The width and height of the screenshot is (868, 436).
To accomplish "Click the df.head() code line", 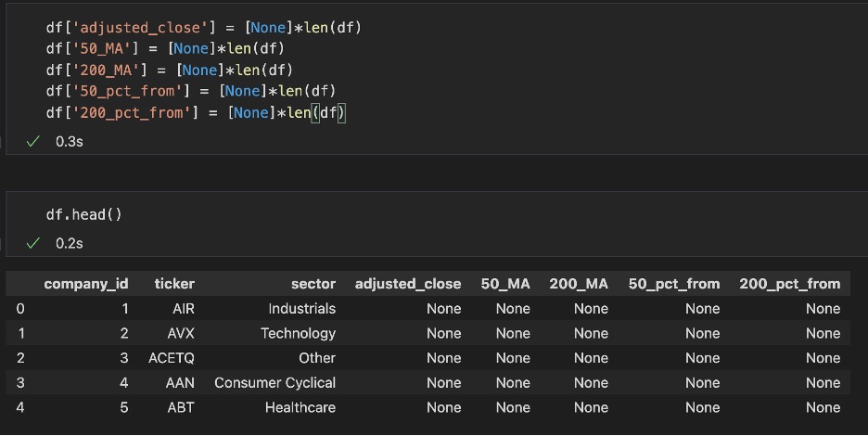I will [x=84, y=215].
